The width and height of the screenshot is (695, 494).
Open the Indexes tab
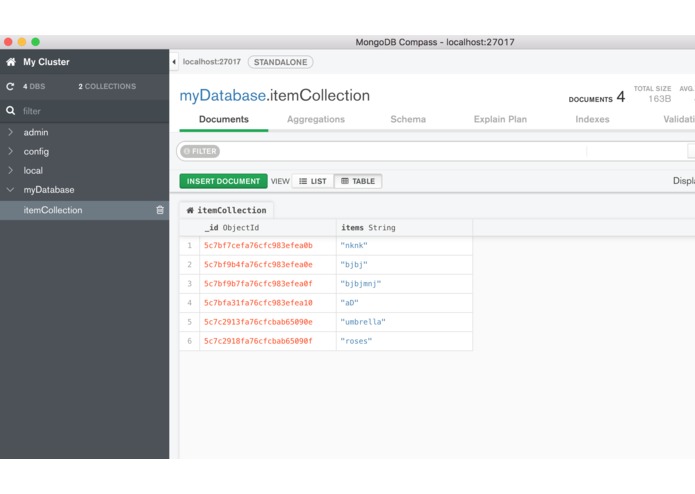coord(592,119)
